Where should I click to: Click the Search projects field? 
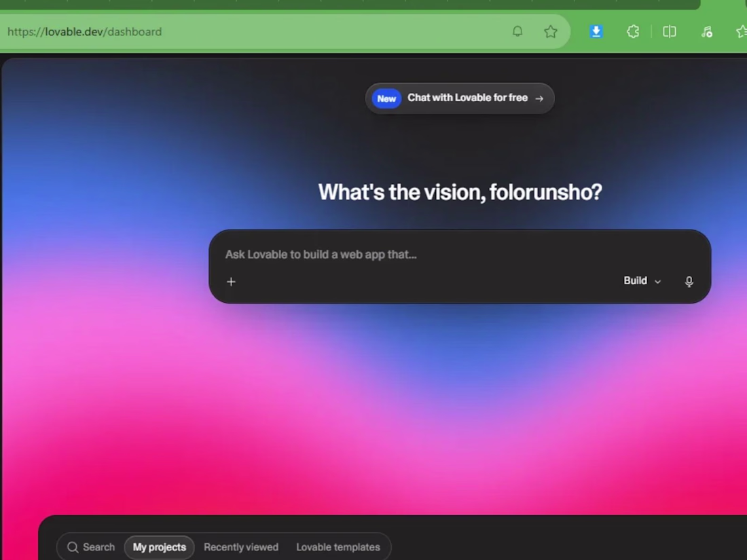tap(92, 547)
